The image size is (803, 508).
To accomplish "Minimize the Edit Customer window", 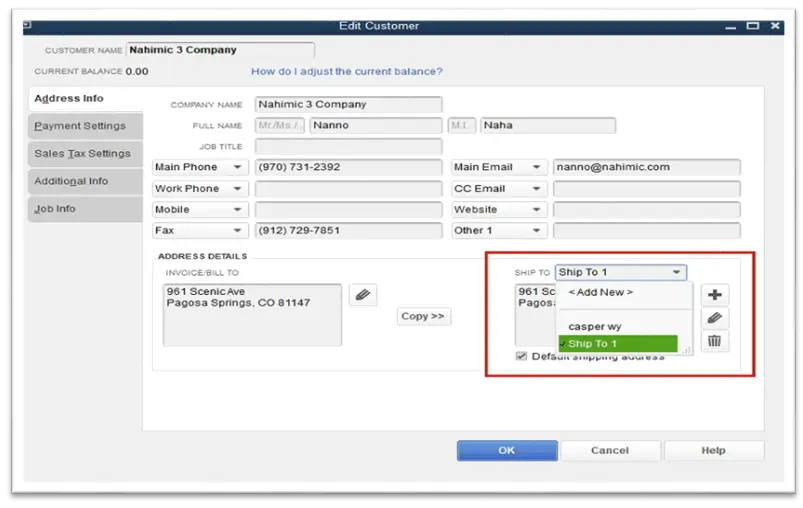I will [731, 27].
